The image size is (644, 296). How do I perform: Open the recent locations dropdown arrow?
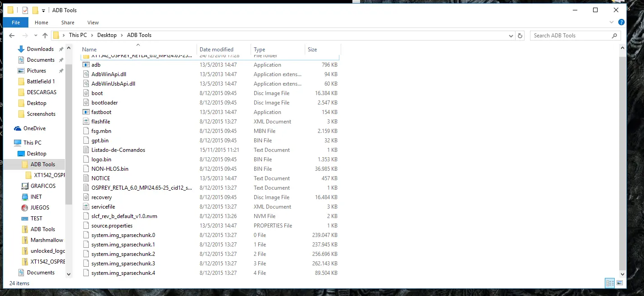point(35,36)
